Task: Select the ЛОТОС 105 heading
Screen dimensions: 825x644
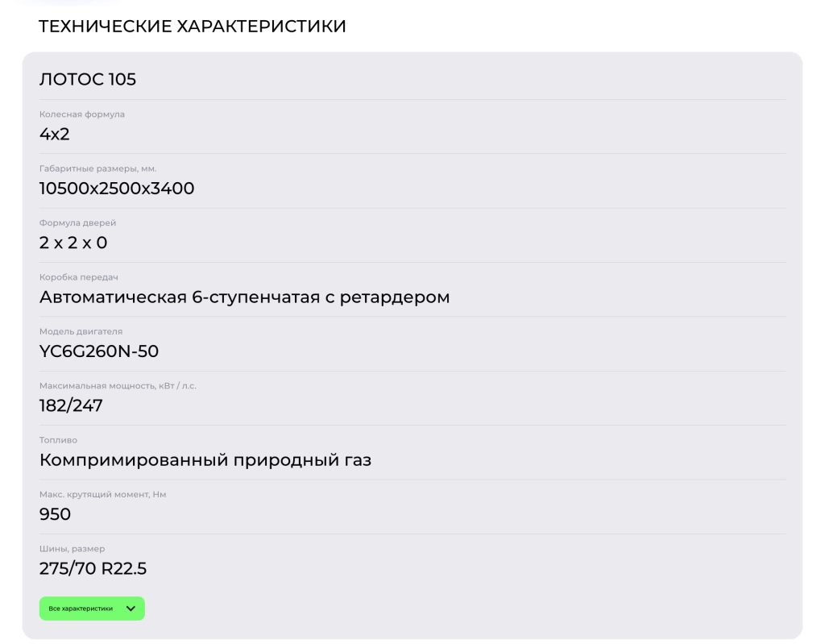Action: click(x=89, y=79)
